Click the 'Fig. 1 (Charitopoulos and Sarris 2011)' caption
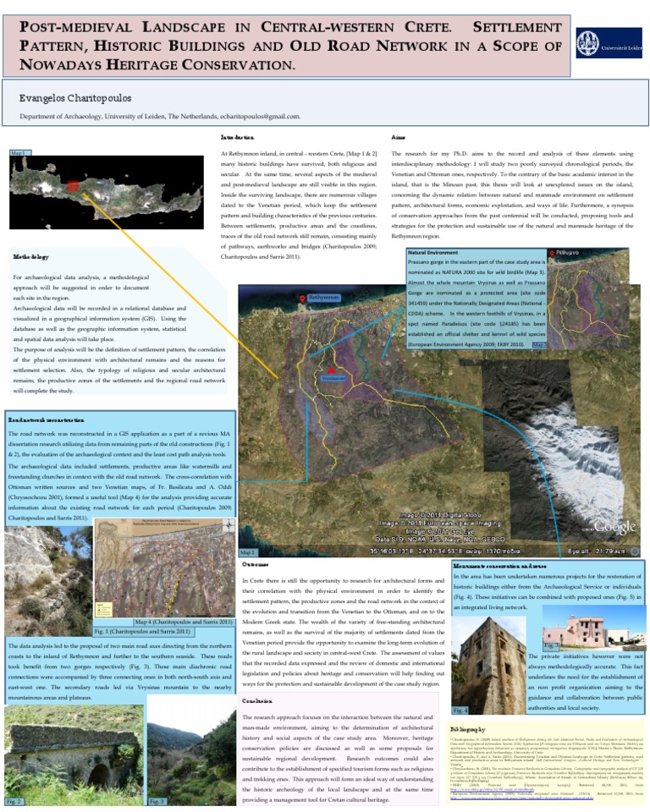This screenshot has height=812, width=650. click(142, 631)
